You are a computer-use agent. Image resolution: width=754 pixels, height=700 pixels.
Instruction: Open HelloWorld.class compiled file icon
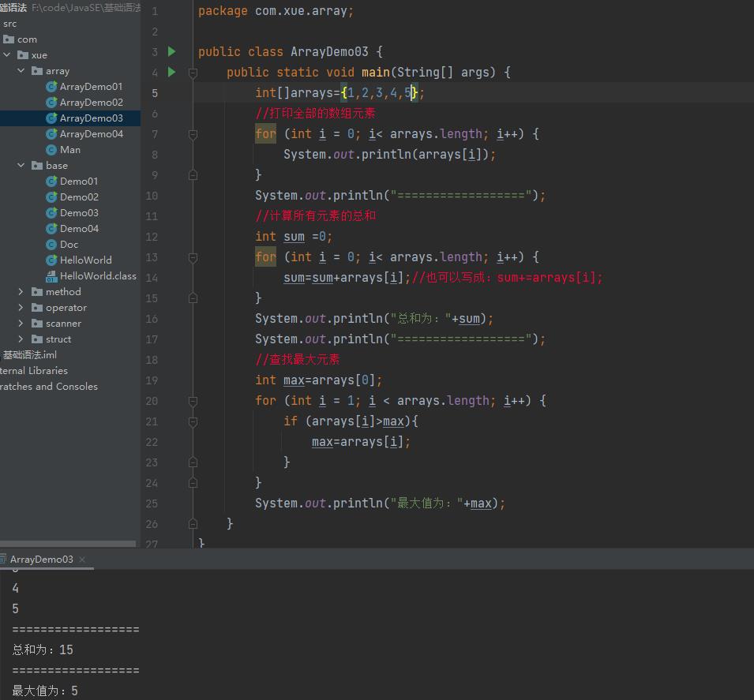(51, 276)
